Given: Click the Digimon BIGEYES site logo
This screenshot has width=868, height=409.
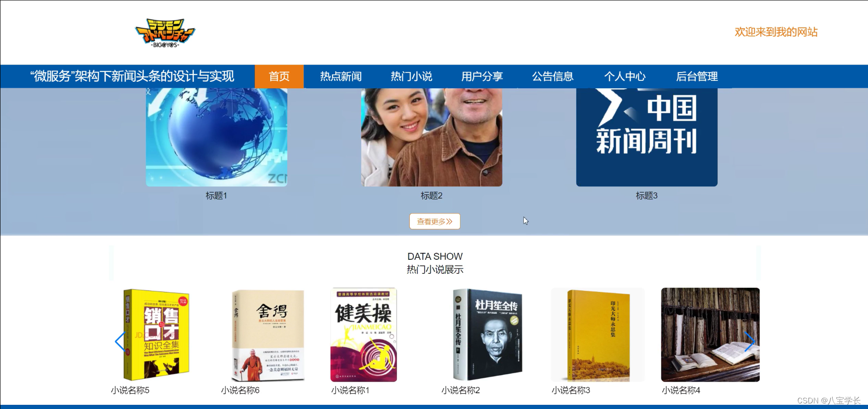Looking at the screenshot, I should 165,33.
